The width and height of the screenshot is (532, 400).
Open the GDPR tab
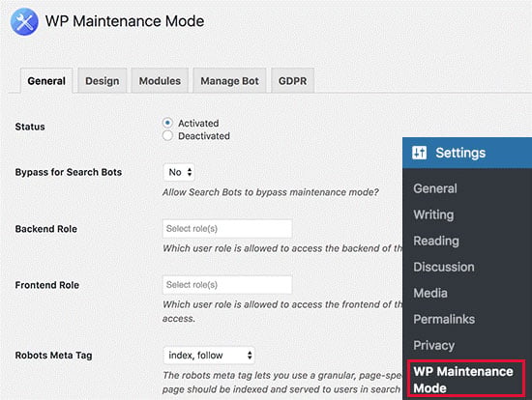click(292, 81)
